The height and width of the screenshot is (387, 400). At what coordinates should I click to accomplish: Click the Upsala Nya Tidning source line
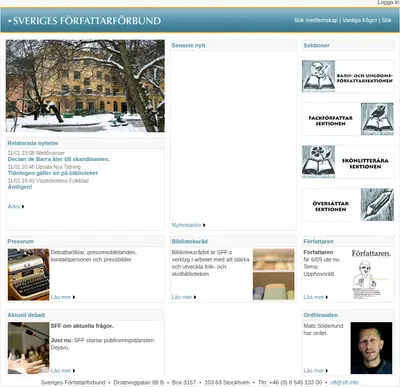[44, 167]
